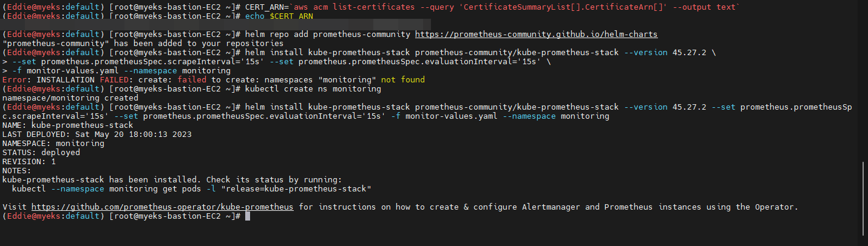
Task: Click the 'NAME: kube-prometheus-stack' line
Action: [68, 125]
